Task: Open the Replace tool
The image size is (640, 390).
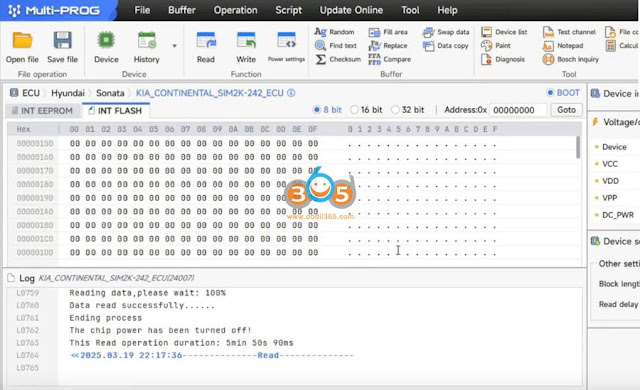Action: 388,46
